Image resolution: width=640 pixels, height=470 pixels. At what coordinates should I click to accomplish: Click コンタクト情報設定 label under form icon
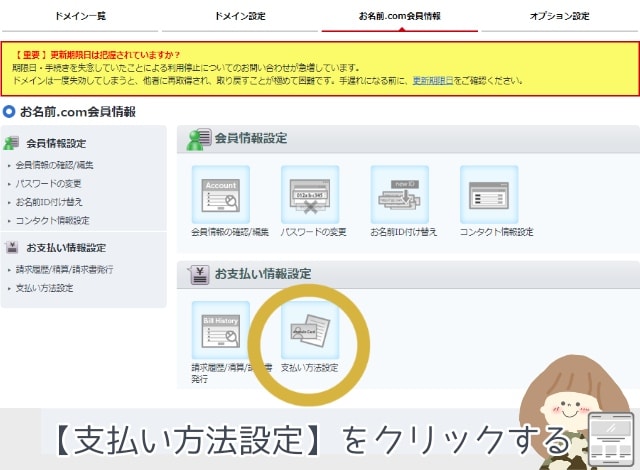tap(496, 232)
